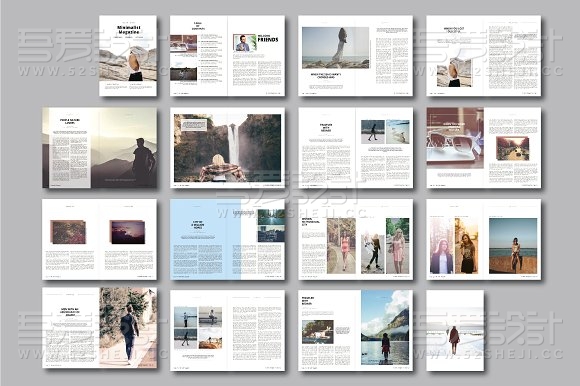Image resolution: width=580 pixels, height=386 pixels.
Task: Open the spread with three fashion photos
Action: click(x=355, y=240)
